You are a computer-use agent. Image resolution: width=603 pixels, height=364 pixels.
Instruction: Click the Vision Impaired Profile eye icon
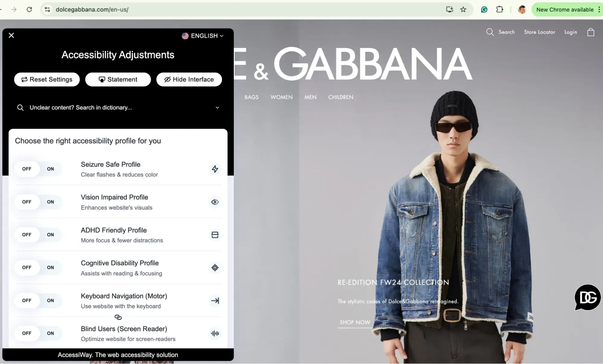[x=214, y=201]
